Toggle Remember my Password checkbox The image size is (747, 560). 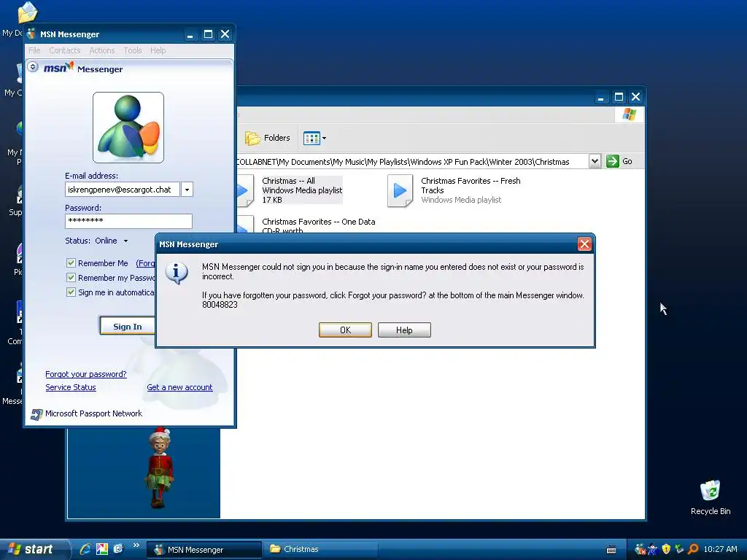[x=71, y=278]
